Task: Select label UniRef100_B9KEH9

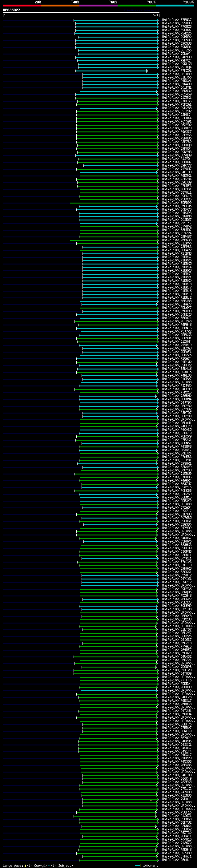Action: tap(176, 606)
